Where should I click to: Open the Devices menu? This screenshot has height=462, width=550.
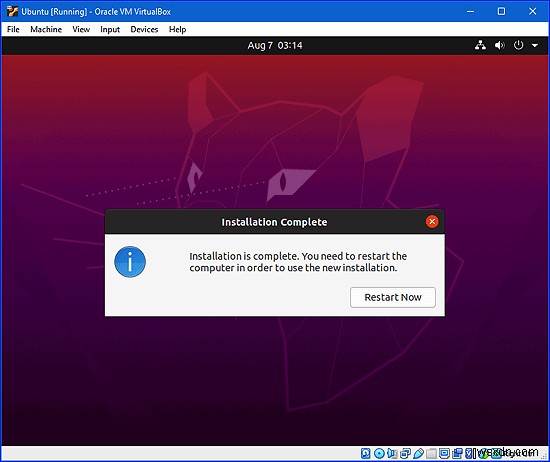(144, 29)
